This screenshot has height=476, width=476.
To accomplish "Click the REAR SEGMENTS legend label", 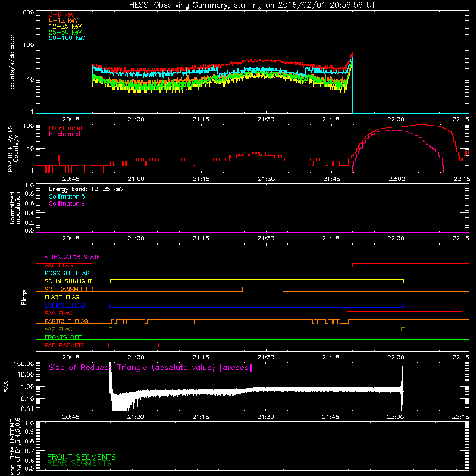I will point(79,464).
